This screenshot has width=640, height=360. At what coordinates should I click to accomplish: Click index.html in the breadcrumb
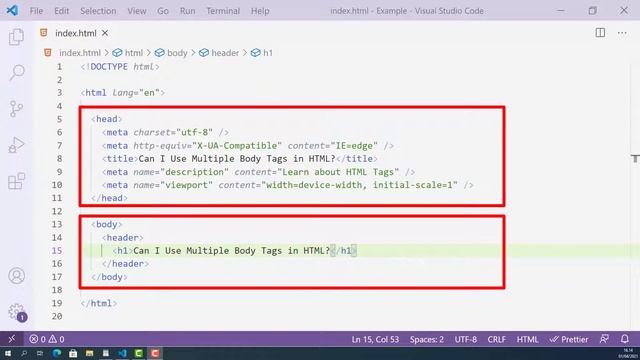80,53
